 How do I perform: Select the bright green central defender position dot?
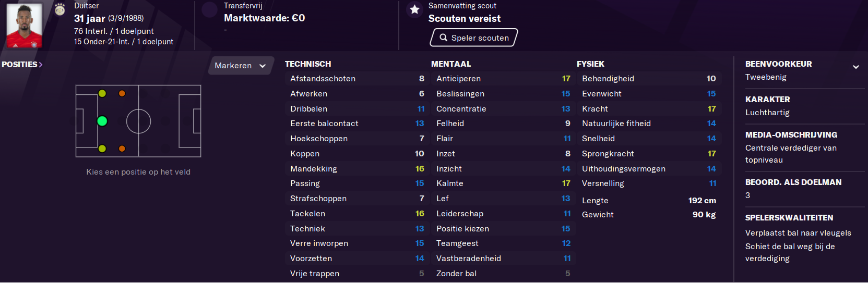[102, 121]
